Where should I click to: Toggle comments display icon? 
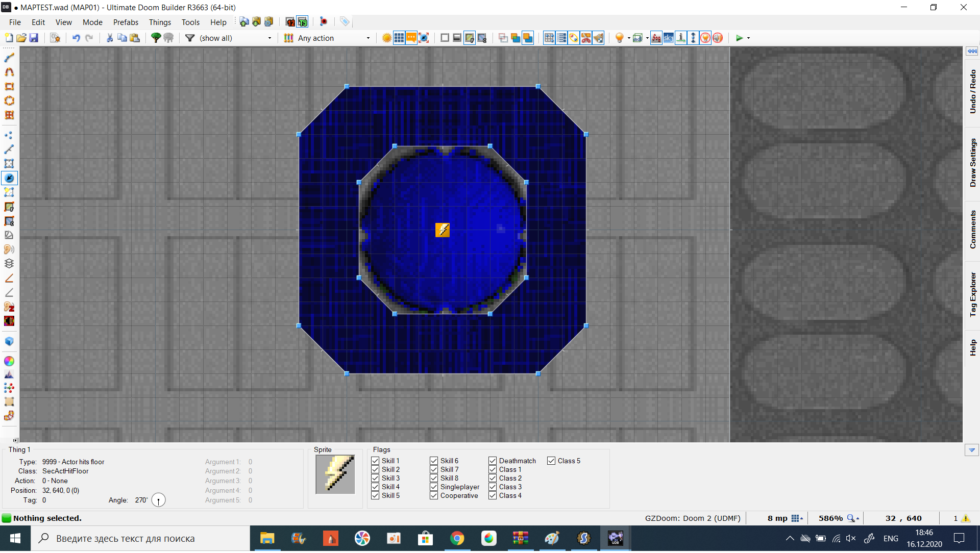point(411,38)
